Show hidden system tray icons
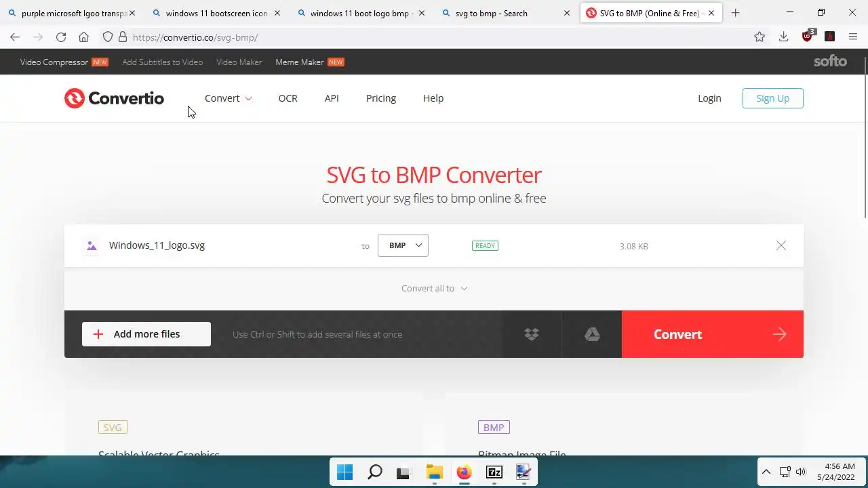Viewport: 868px width, 488px height. pyautogui.click(x=766, y=472)
